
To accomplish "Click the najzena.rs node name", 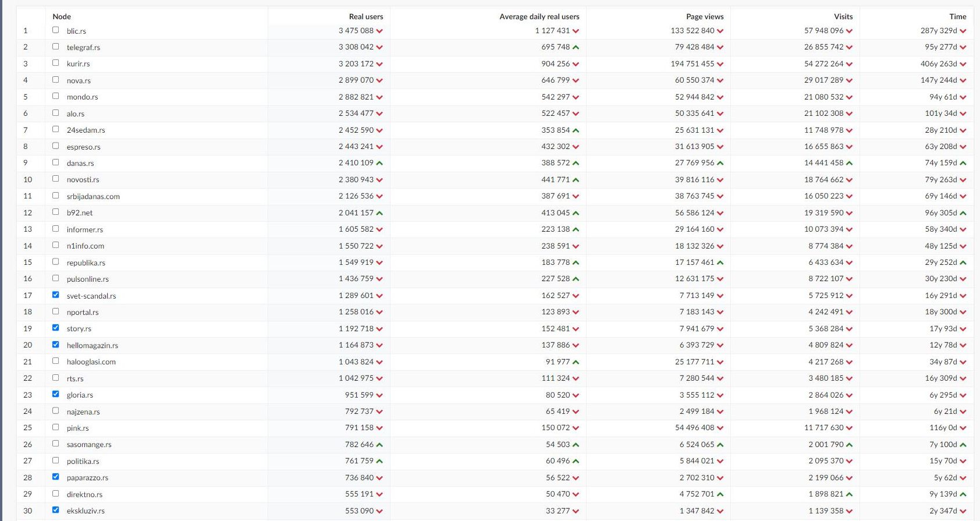I will 83,412.
